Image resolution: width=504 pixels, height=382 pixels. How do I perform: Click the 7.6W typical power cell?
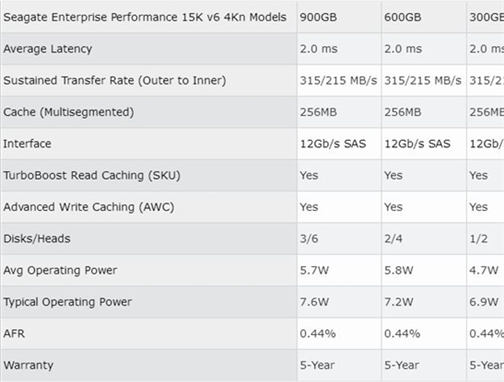[x=314, y=302]
